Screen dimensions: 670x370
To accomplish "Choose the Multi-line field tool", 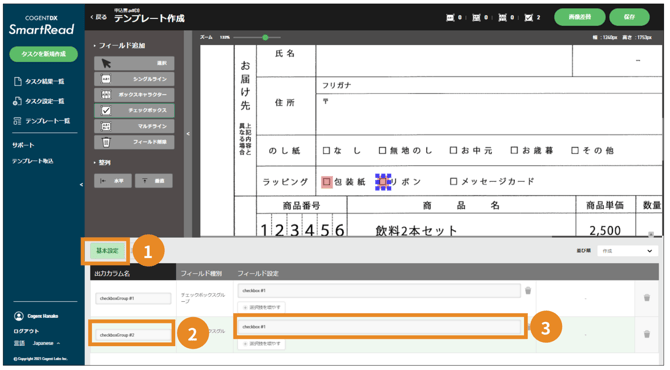I will (x=134, y=126).
